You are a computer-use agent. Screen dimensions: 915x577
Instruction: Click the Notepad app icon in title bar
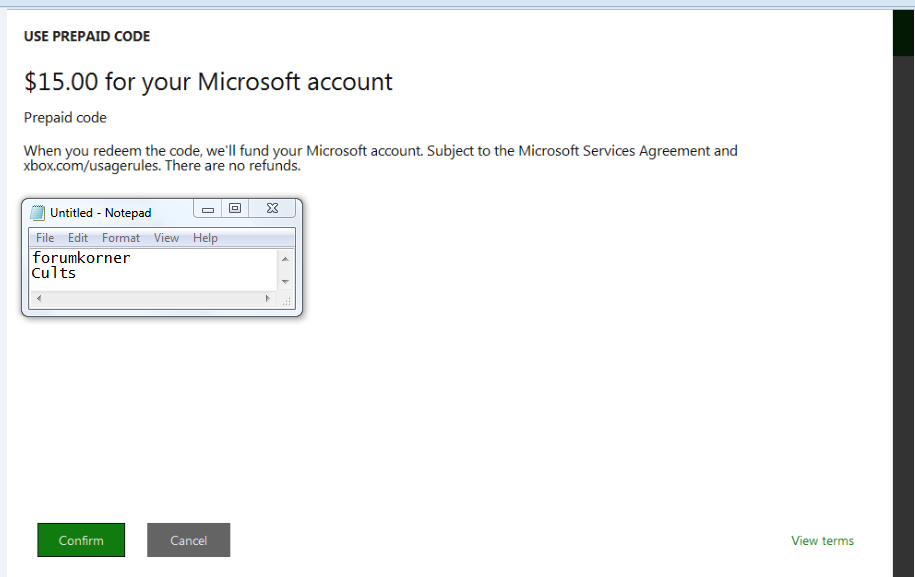(37, 213)
